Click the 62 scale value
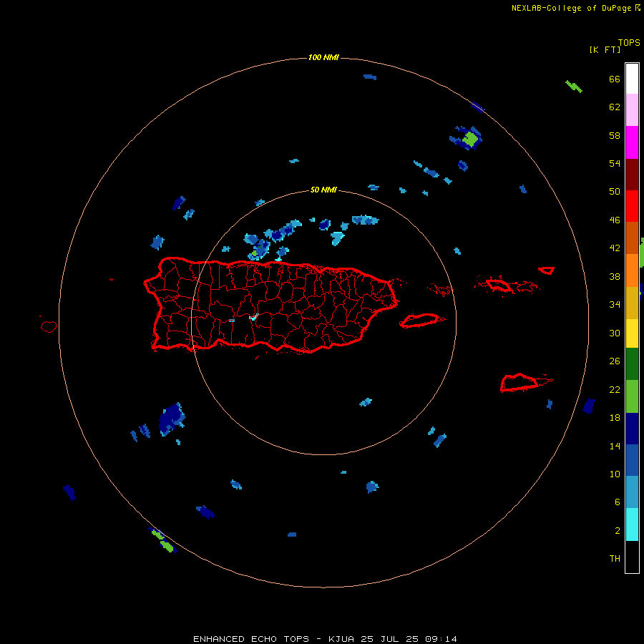Image resolution: width=644 pixels, height=644 pixels. click(615, 107)
